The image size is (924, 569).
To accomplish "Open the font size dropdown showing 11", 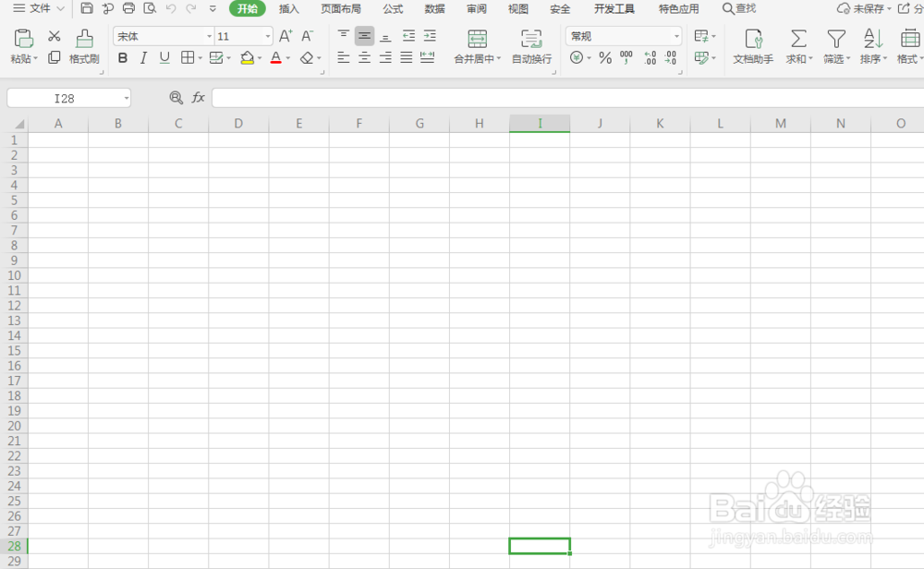I will pyautogui.click(x=268, y=37).
